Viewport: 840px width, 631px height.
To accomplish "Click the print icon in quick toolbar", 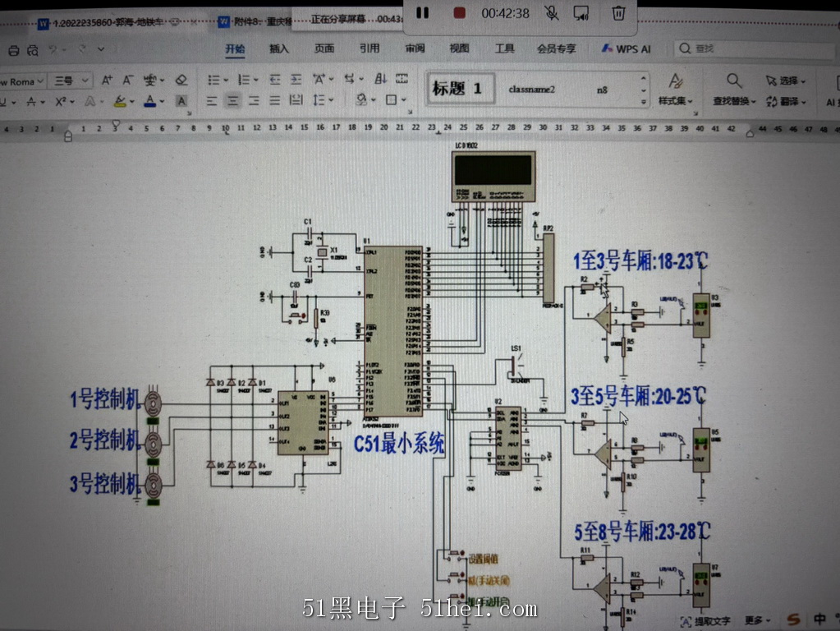I will tap(14, 50).
